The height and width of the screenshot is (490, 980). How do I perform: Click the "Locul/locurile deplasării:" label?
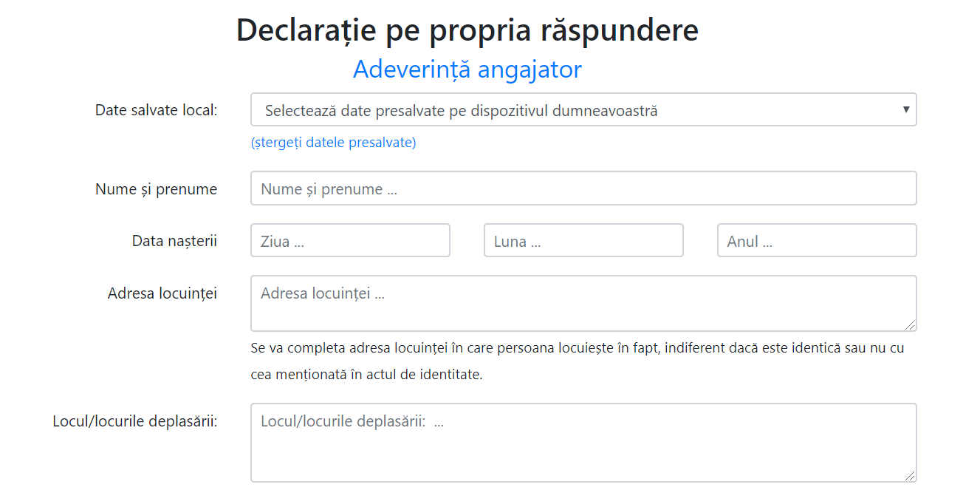click(x=134, y=421)
